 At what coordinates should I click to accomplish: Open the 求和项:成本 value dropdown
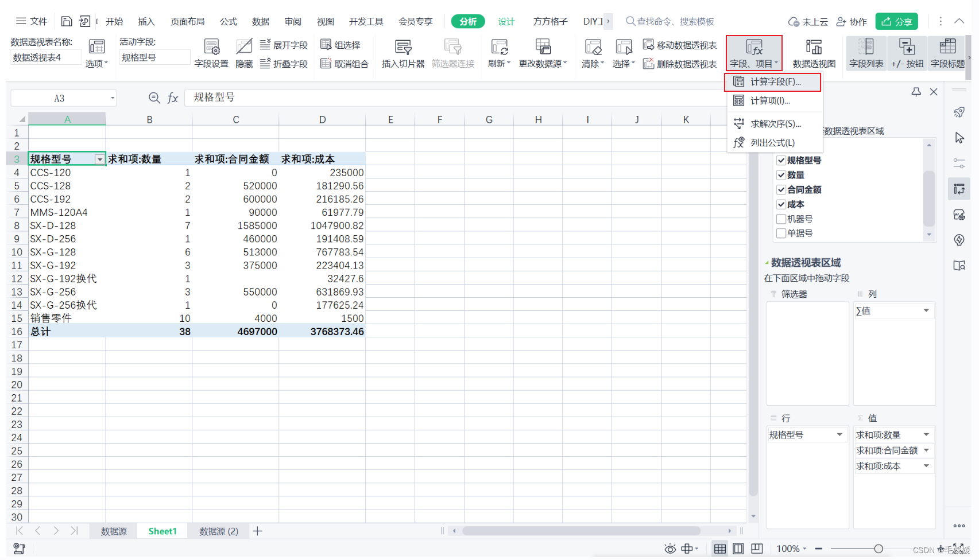point(926,466)
